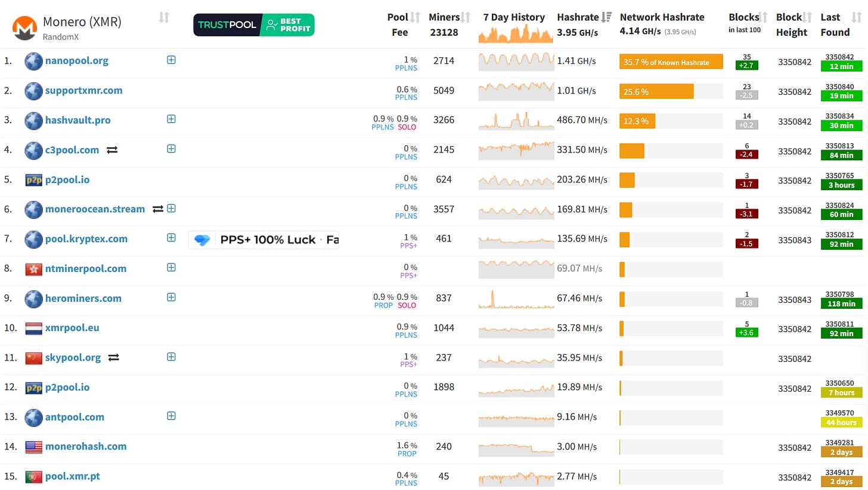Sort table by Hashrate column
The image size is (868, 490).
pyautogui.click(x=607, y=17)
